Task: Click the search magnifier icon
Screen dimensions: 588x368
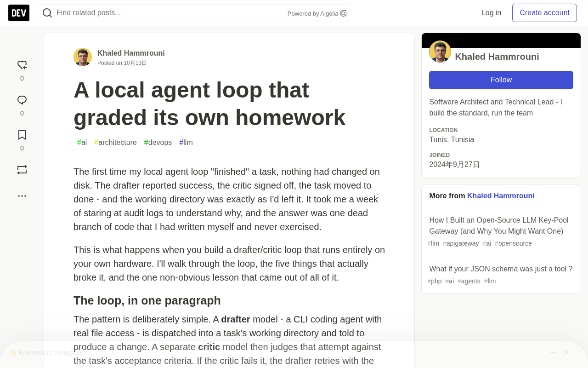Action: point(47,13)
